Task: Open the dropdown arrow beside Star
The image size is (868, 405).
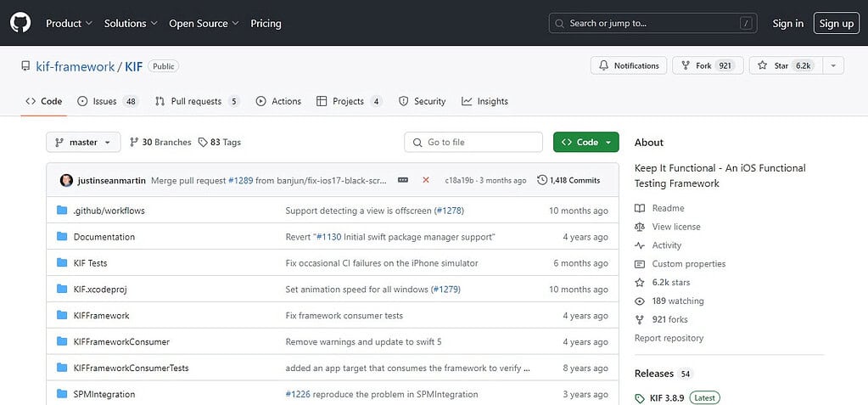Action: pos(833,65)
